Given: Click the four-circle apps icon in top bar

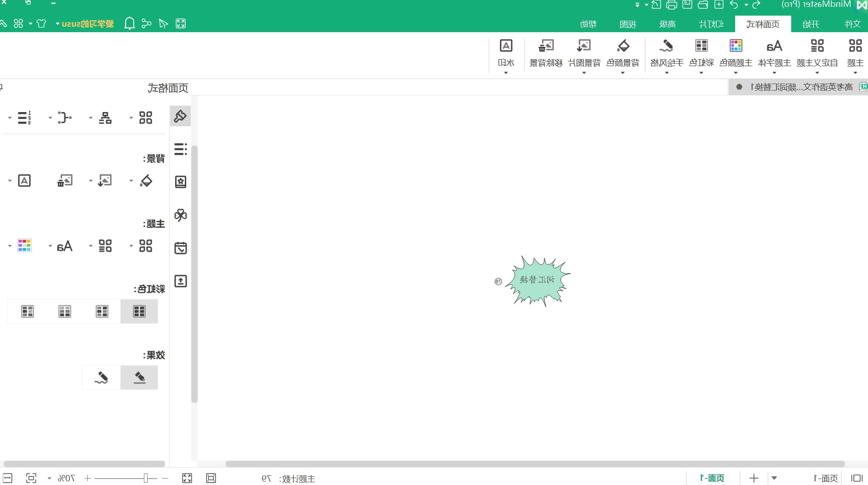Looking at the screenshot, I should coord(18,23).
